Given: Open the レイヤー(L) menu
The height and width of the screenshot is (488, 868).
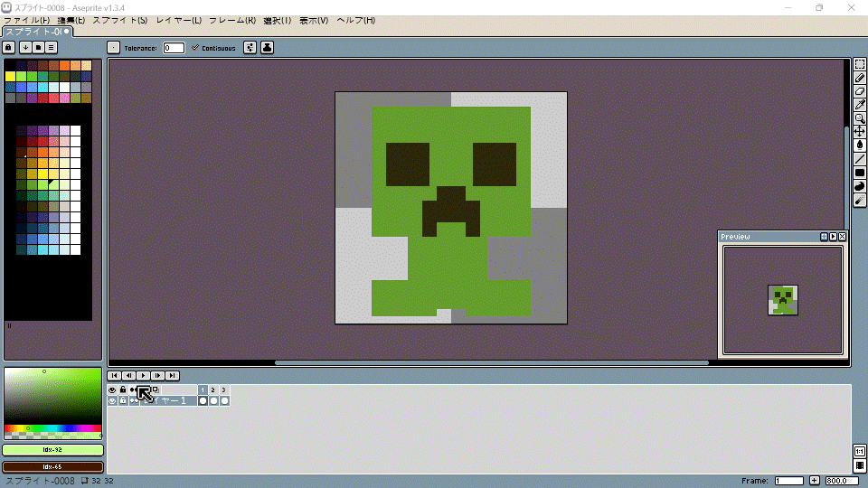Looking at the screenshot, I should (178, 20).
